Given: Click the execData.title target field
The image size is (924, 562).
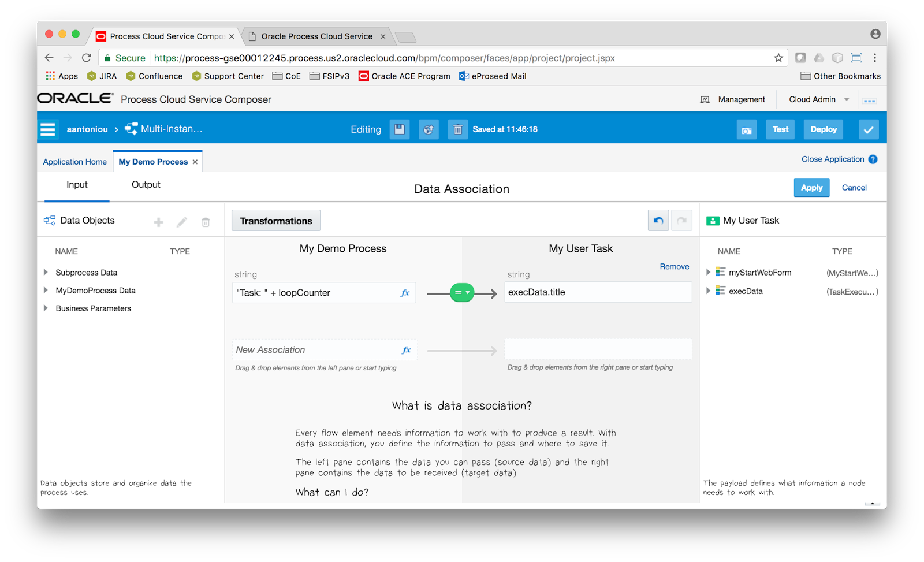Looking at the screenshot, I should [x=598, y=292].
